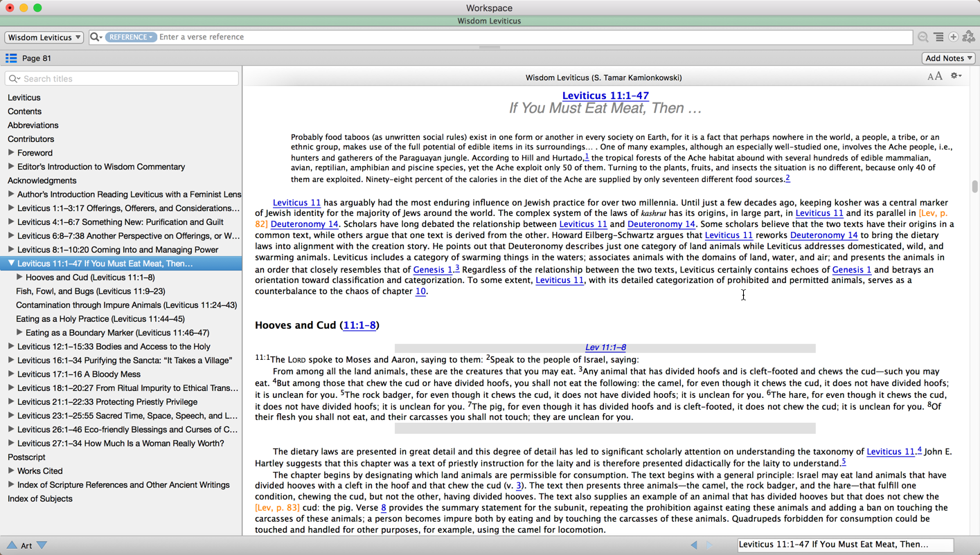Open the text size AA control

934,76
